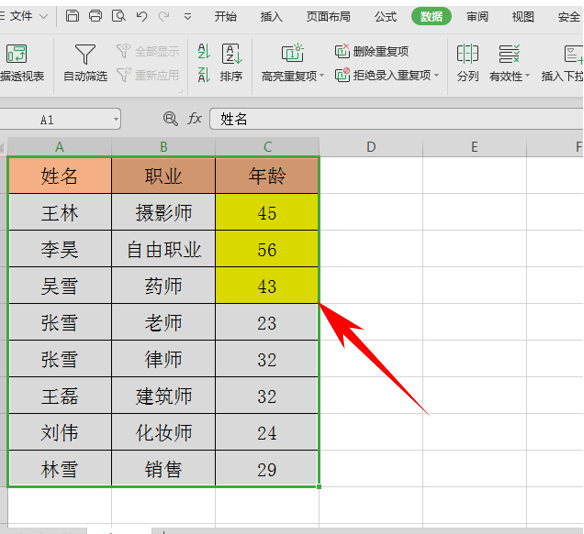Click into the formula bar input field

click(x=396, y=119)
